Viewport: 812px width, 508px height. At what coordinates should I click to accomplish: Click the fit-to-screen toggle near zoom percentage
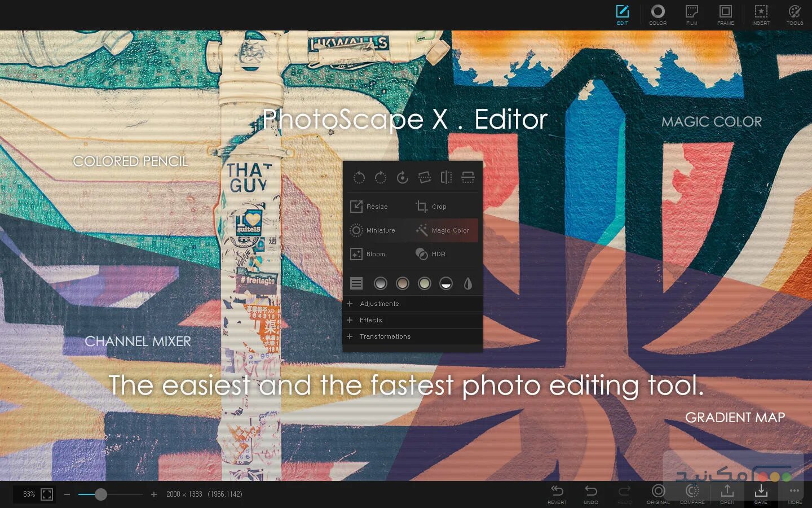click(x=46, y=494)
